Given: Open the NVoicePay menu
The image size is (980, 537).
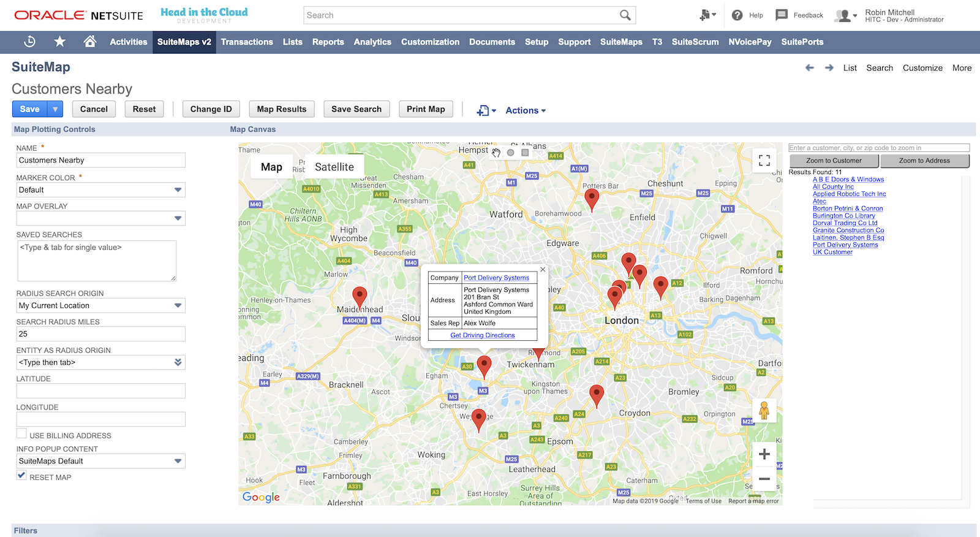Looking at the screenshot, I should (750, 42).
